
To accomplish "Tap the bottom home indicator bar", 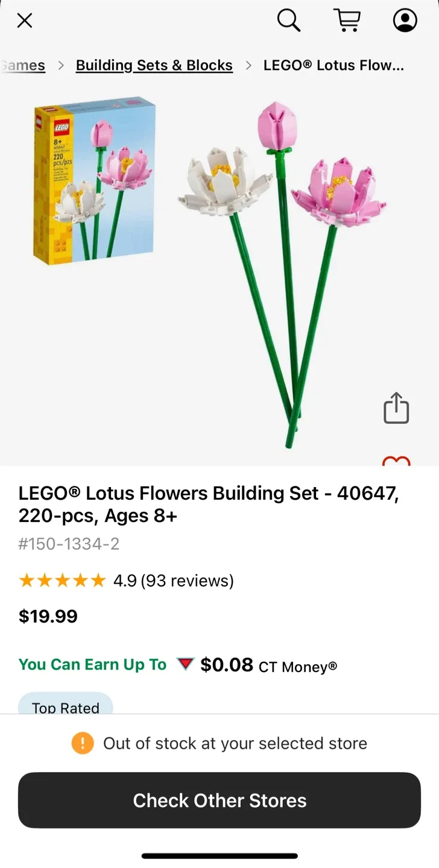I will point(219,855).
